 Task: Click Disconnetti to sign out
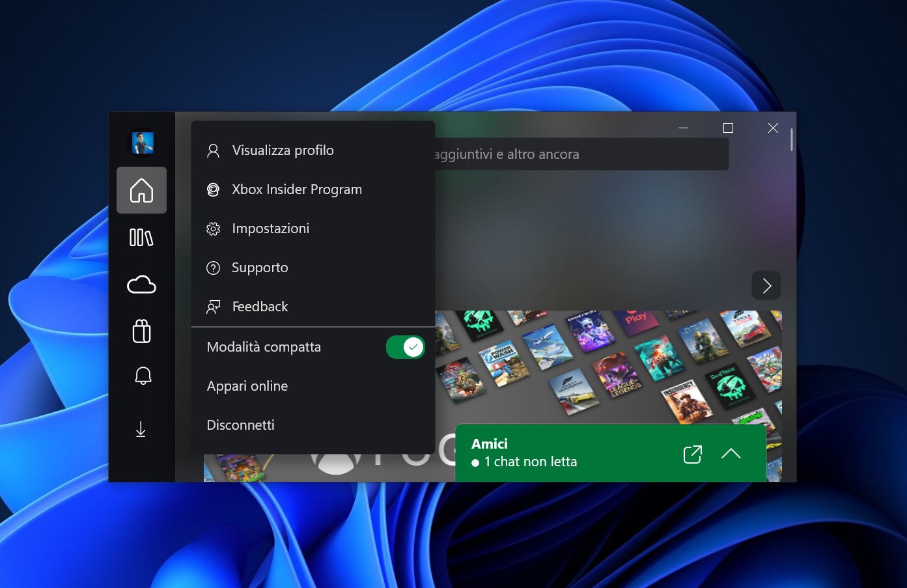313,425
